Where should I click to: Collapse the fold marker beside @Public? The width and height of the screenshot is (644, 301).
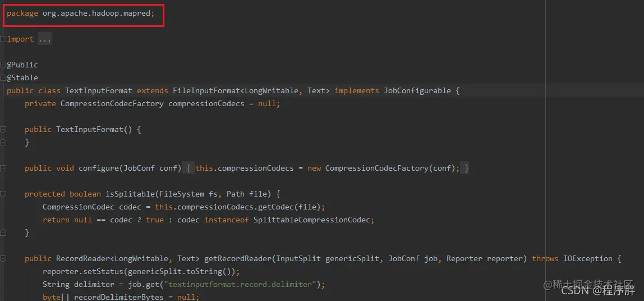[x=3, y=65]
